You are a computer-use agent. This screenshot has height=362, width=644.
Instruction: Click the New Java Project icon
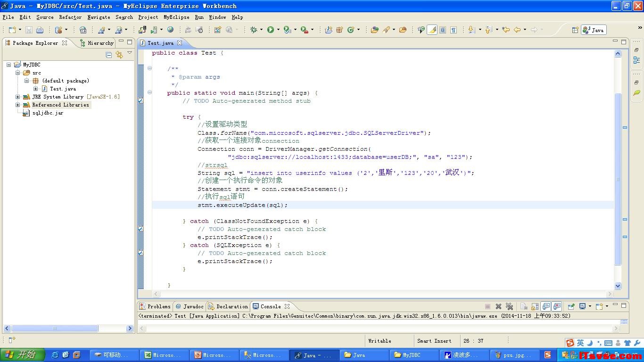coord(329,30)
